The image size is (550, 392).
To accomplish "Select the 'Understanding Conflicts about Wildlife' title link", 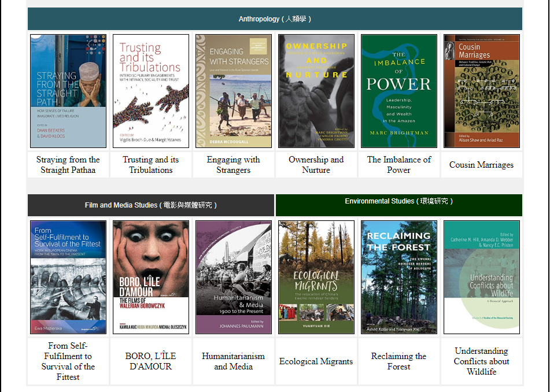I will pos(482,361).
